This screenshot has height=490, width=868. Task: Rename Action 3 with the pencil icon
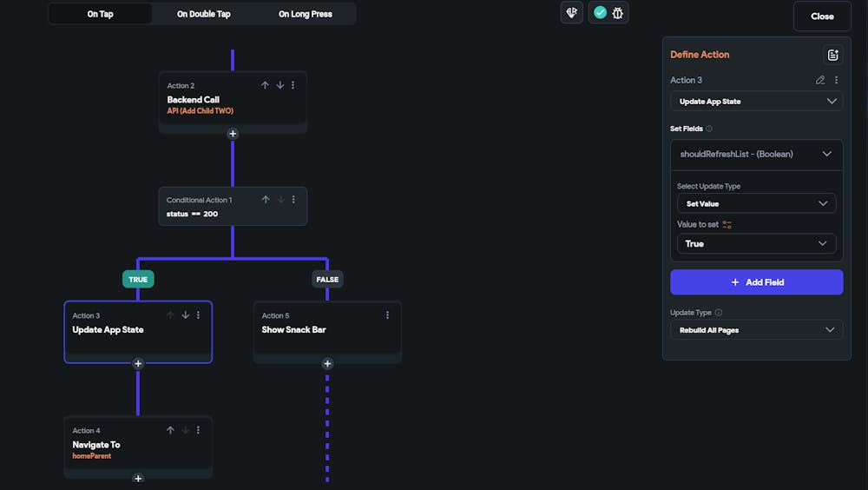click(x=820, y=80)
